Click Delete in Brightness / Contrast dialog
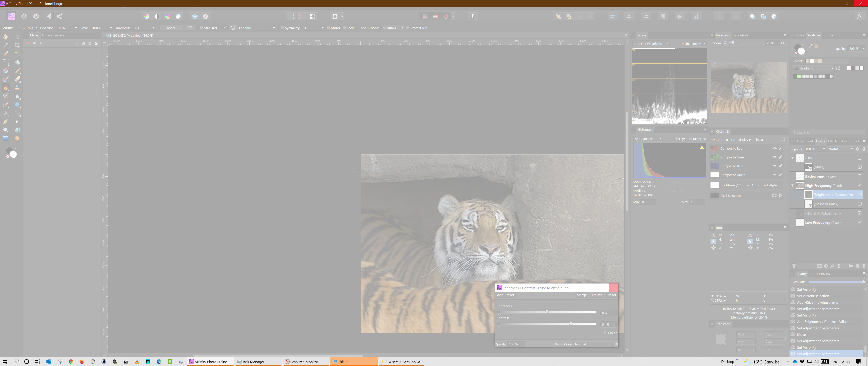 coord(597,295)
